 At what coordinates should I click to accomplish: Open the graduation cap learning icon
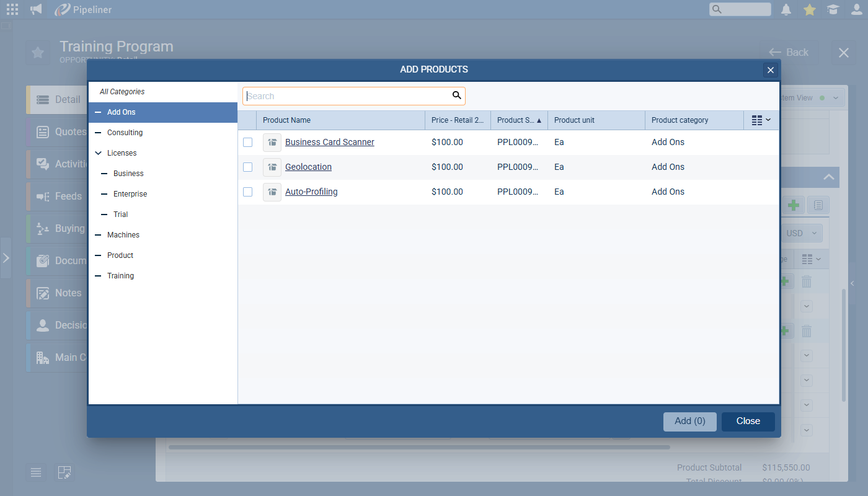pos(833,9)
